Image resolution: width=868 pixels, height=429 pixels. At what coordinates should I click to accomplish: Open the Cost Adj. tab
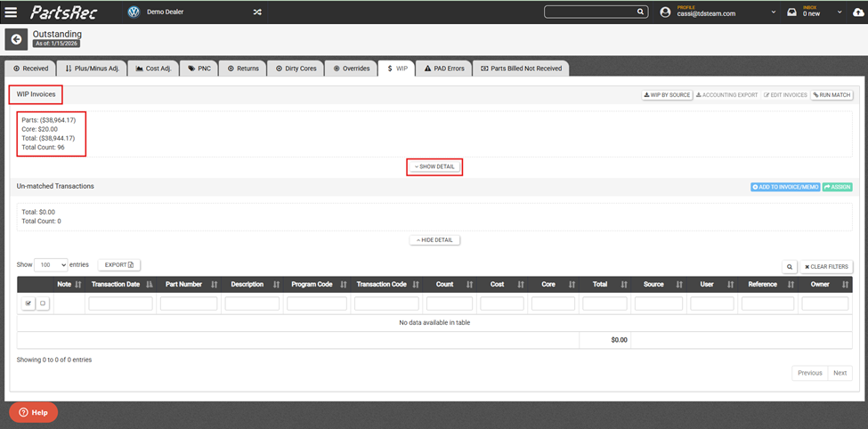(153, 68)
